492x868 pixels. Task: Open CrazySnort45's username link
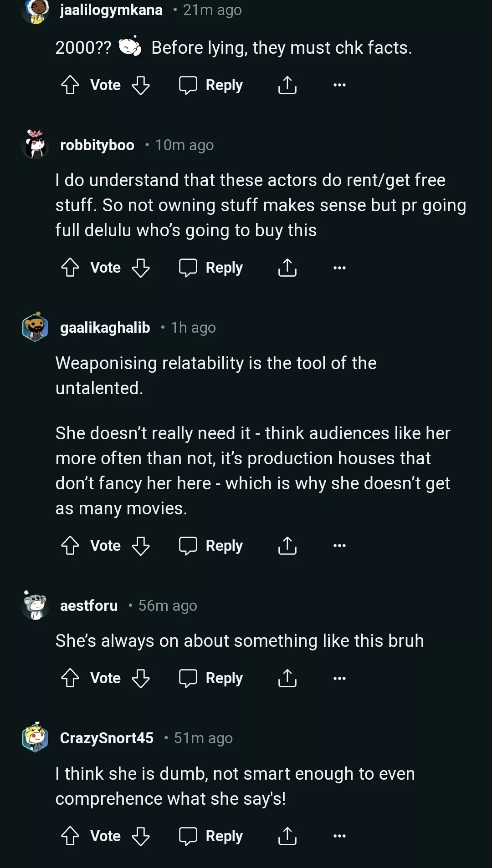[x=107, y=738]
